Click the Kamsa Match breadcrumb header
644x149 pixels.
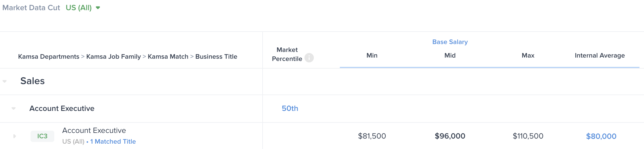point(168,57)
